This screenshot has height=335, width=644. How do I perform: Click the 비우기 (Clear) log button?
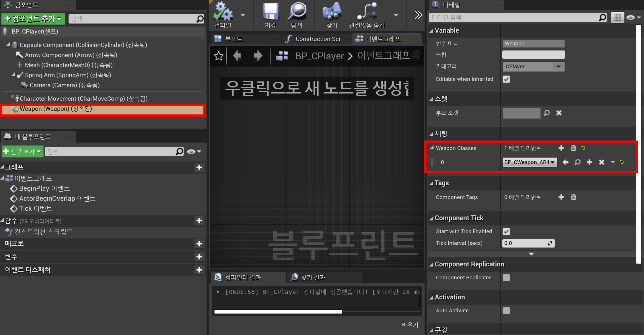coord(409,325)
